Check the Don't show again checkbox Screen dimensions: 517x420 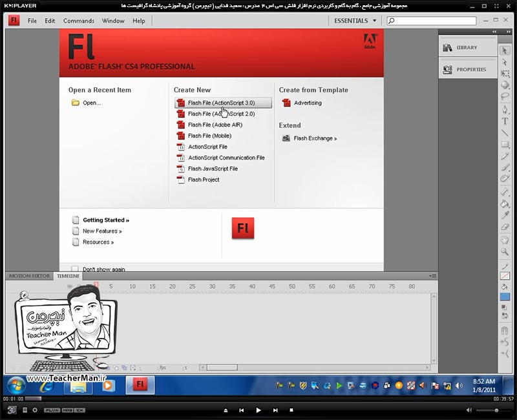pyautogui.click(x=75, y=269)
